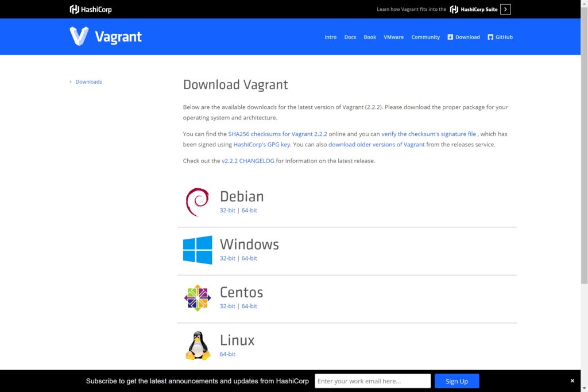
Task: Download Centos 64-bit package
Action: pos(249,306)
